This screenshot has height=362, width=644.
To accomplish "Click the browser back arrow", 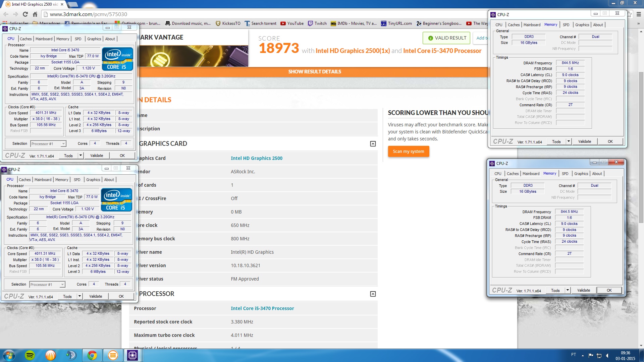I will (6, 14).
